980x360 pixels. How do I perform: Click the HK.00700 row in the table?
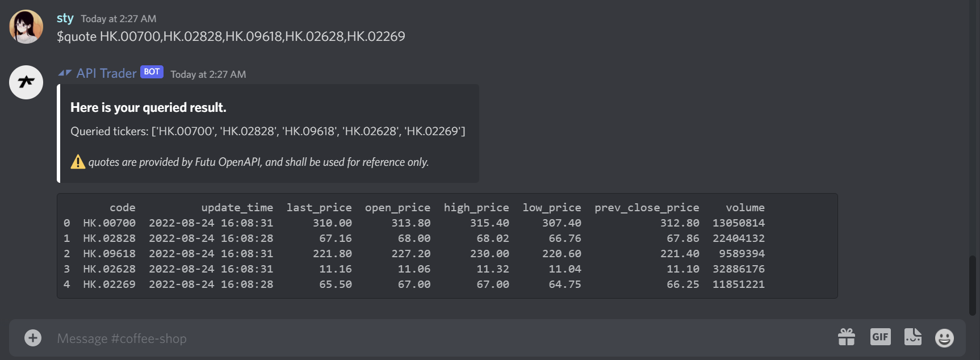227,223
